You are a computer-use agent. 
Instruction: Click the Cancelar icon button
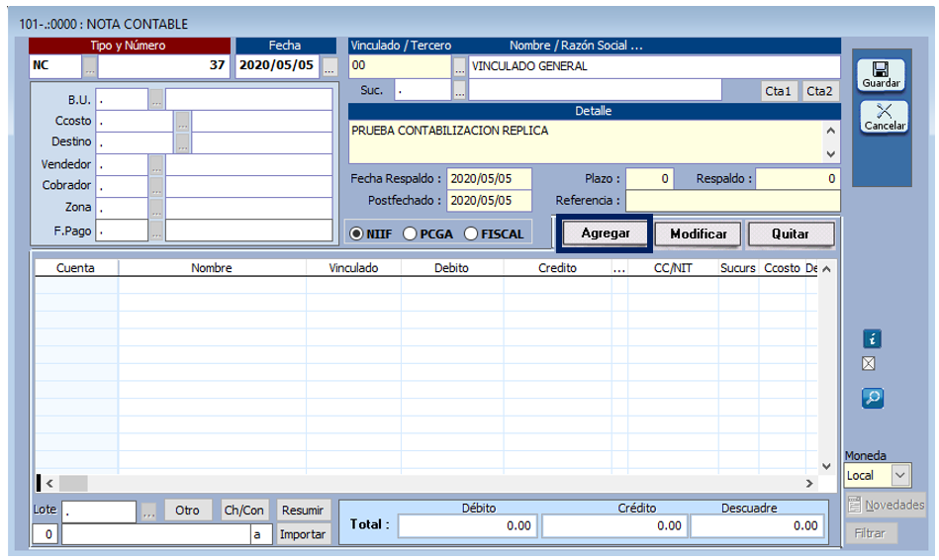coord(885,117)
